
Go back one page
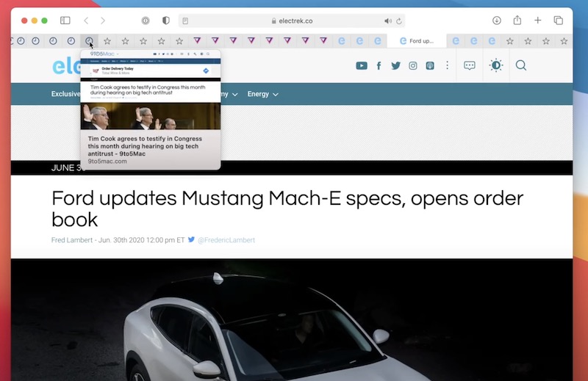click(86, 21)
